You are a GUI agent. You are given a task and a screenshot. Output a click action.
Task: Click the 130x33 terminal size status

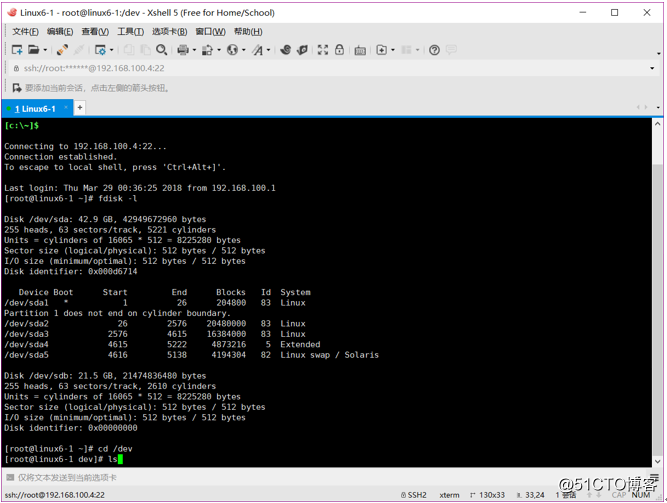[x=487, y=495]
